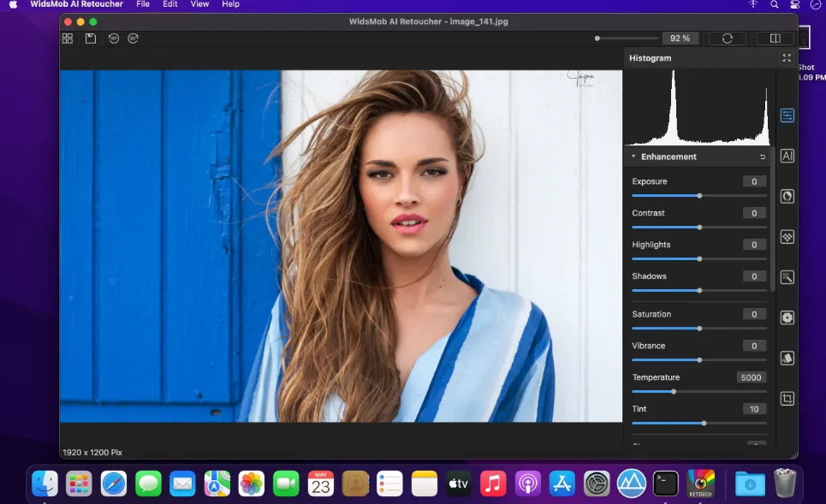Open the Retouch app icon in the Dock
Screen dimensions: 826x504
click(x=701, y=483)
